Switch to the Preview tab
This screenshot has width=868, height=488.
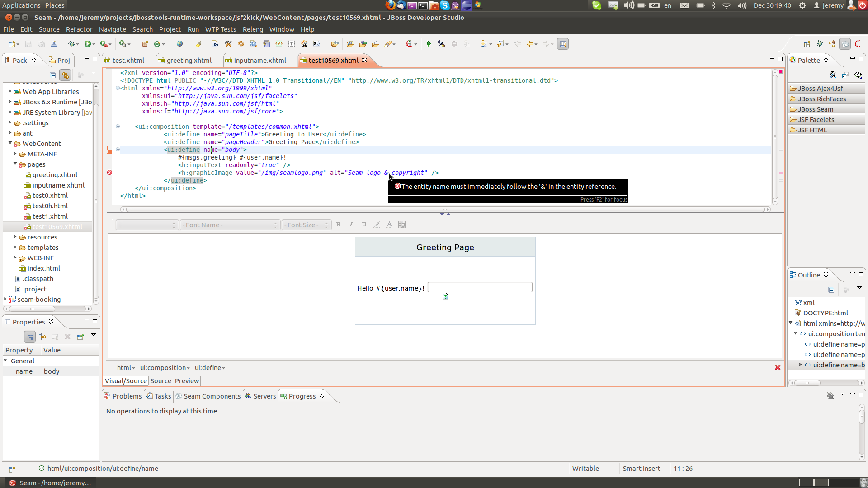(187, 381)
